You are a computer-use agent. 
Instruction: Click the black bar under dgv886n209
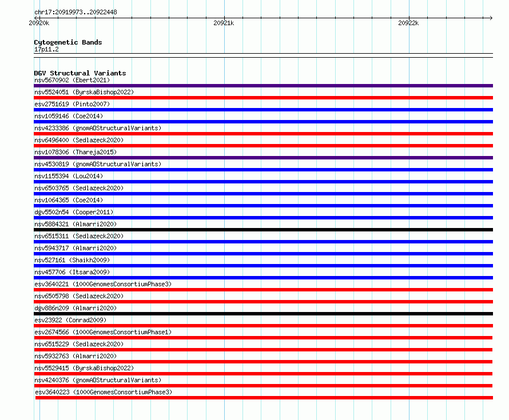tap(263, 314)
